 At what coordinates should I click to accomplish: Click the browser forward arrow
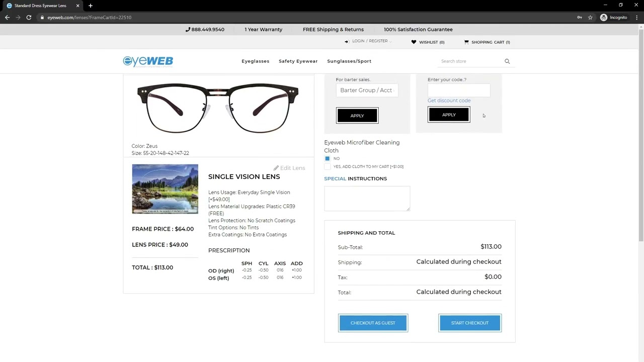[18, 17]
